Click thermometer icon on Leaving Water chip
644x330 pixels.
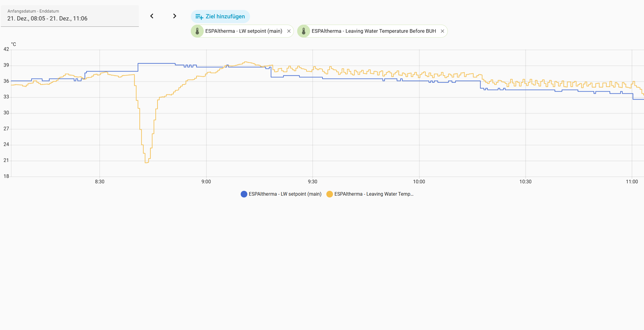304,31
